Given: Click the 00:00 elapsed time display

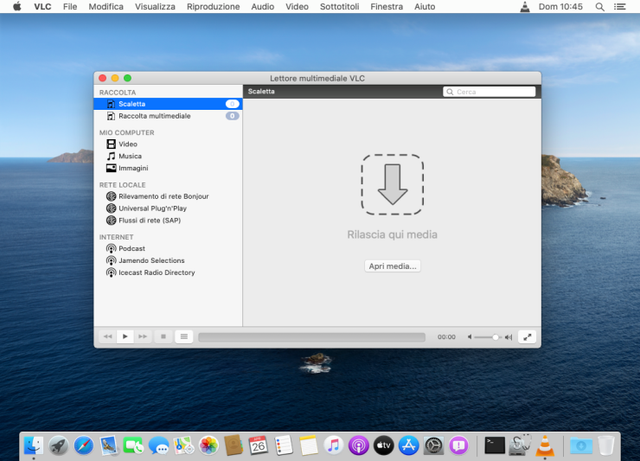Looking at the screenshot, I should click(446, 337).
